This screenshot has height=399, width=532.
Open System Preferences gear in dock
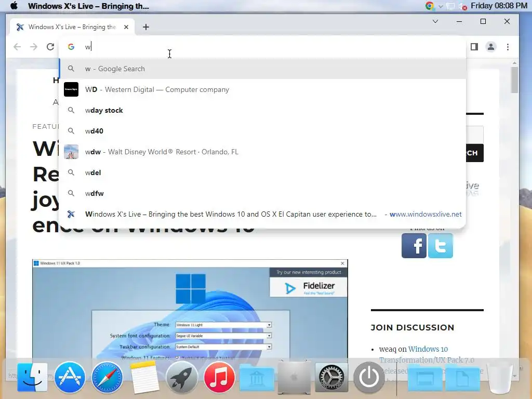pos(331,377)
